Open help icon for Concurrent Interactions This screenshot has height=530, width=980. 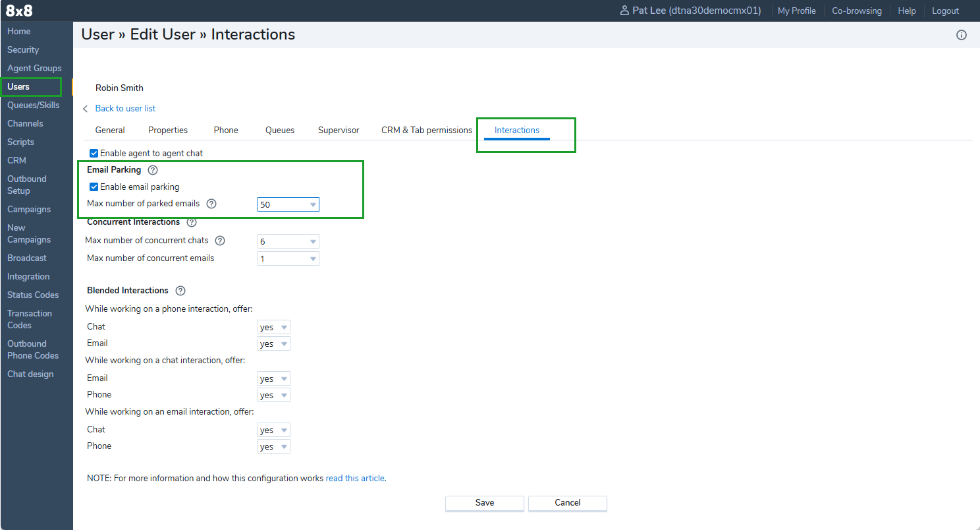(x=192, y=222)
